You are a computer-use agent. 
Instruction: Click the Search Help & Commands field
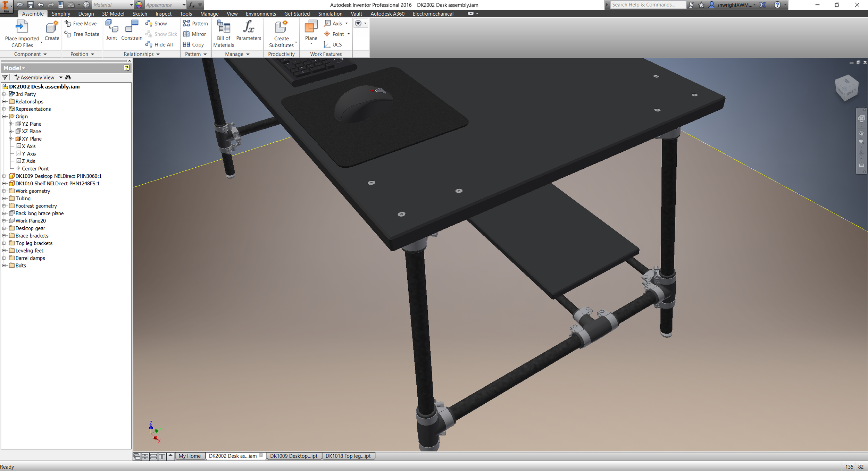tap(648, 5)
